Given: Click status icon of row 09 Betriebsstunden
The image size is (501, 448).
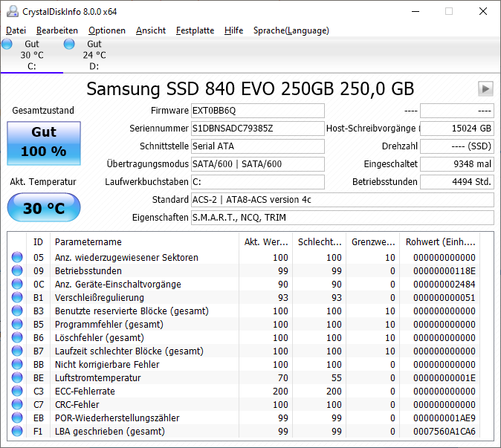Looking at the screenshot, I should (17, 270).
